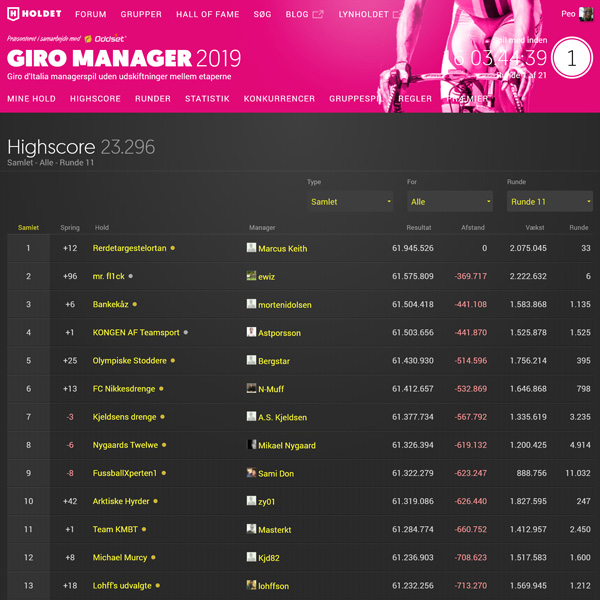Switch to KONKURRENCER tab

point(279,99)
